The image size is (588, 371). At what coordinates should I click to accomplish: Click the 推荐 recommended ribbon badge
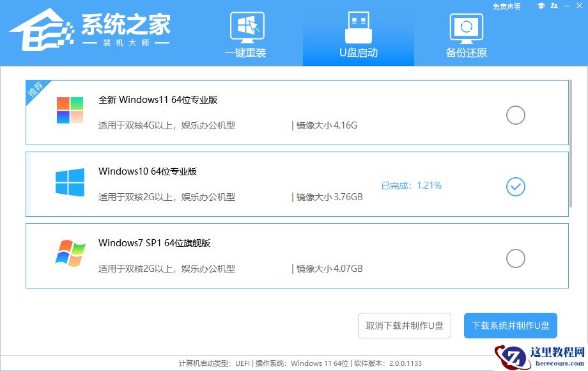tap(33, 90)
